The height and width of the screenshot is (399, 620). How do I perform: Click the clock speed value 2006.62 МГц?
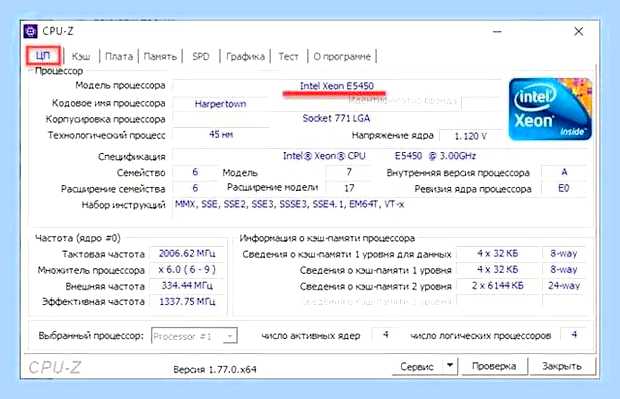(x=187, y=253)
